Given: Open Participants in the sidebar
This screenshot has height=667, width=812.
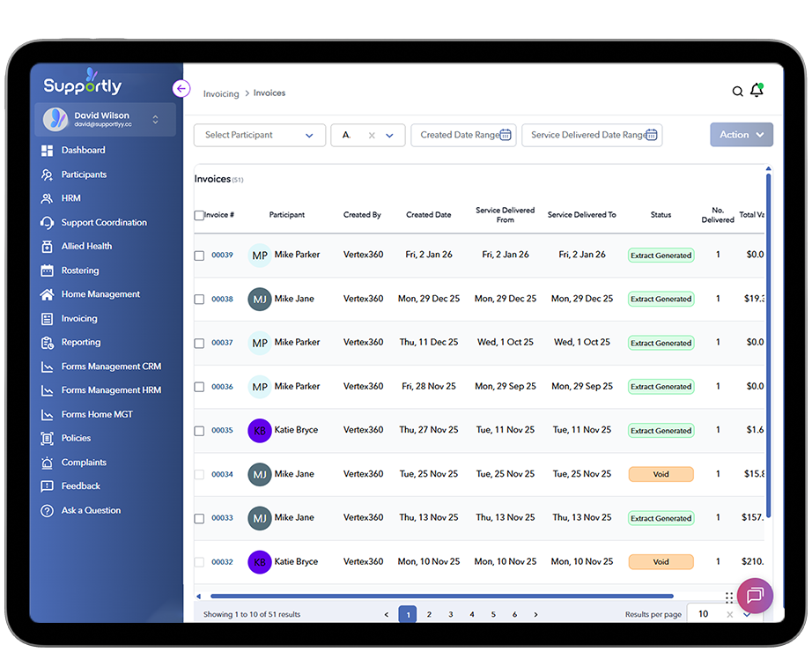Looking at the screenshot, I should click(84, 174).
